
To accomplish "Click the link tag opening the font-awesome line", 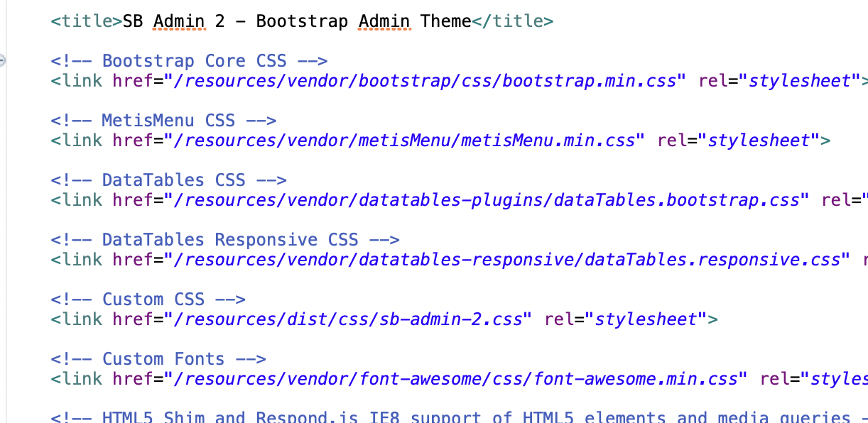I will pyautogui.click(x=77, y=379).
